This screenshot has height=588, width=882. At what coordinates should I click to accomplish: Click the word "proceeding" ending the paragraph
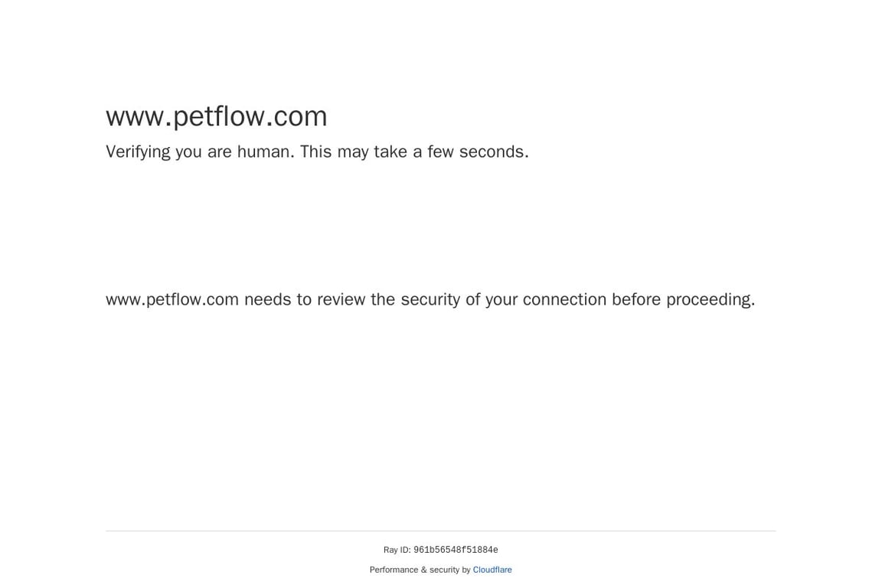(x=708, y=299)
